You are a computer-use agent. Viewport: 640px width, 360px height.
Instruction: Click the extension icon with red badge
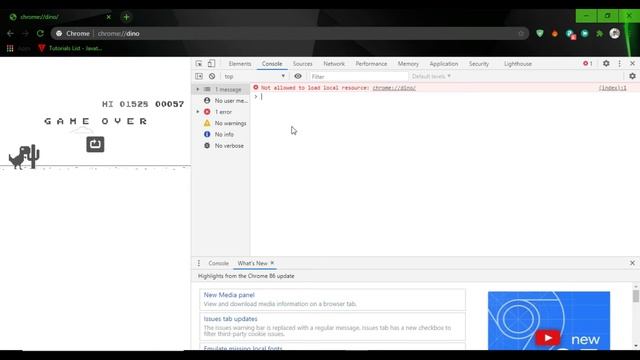[x=570, y=34]
